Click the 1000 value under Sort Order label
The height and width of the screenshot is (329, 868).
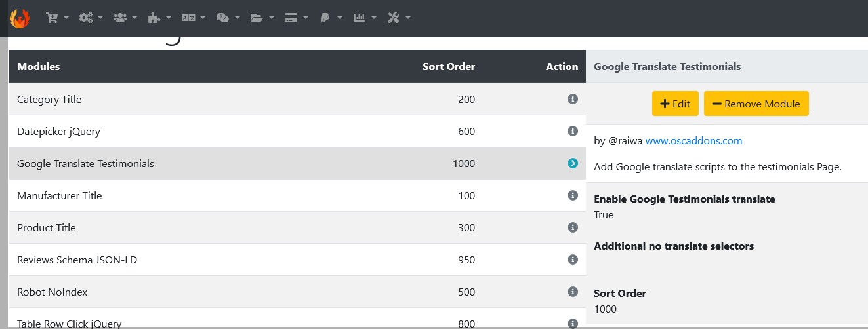tap(605, 309)
